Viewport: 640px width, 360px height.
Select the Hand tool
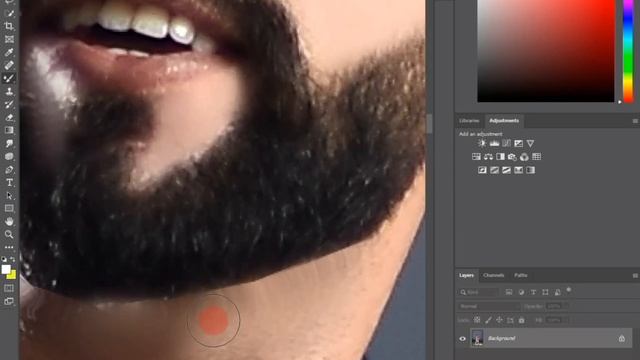[9, 222]
